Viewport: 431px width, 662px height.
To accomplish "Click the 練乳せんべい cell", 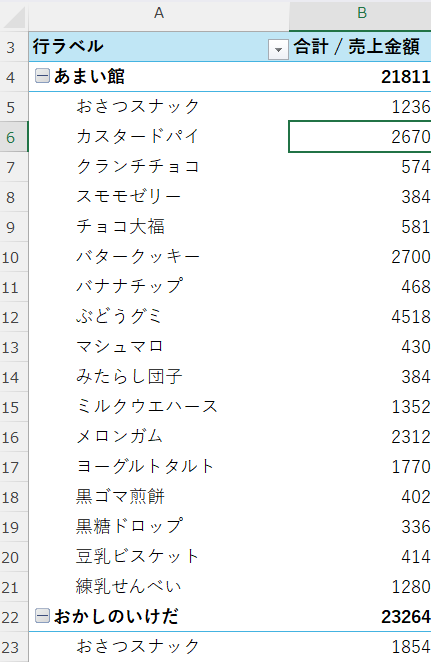I will pyautogui.click(x=159, y=586).
